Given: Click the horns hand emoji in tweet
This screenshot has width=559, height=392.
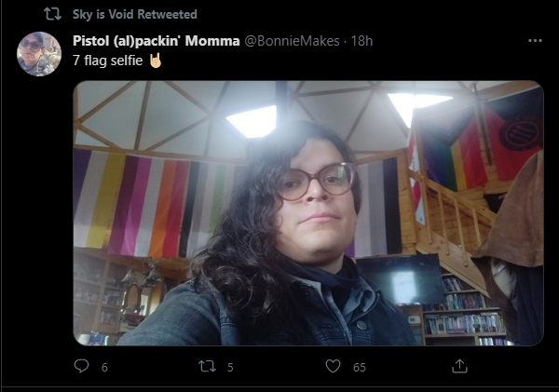Looking at the screenshot, I should click(155, 61).
